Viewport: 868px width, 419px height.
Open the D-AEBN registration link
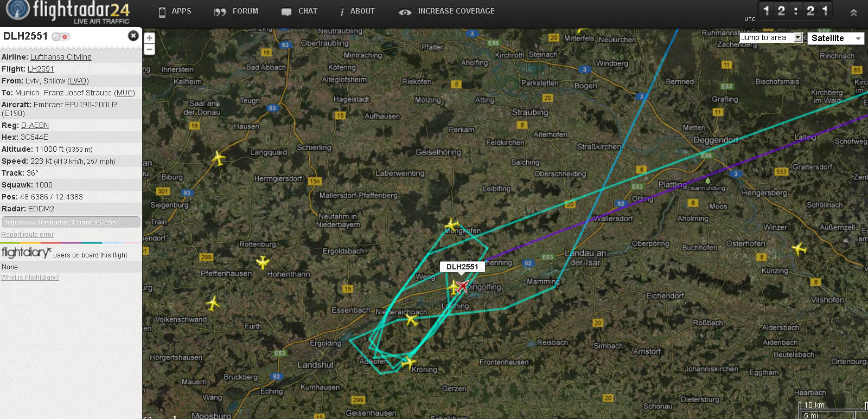tap(35, 125)
